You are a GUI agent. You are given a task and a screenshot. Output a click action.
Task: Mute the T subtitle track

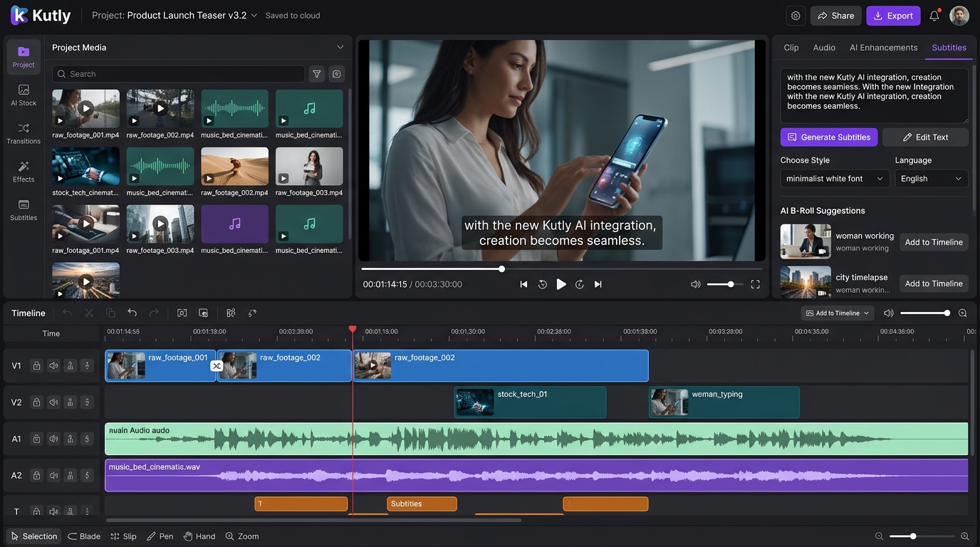pos(53,511)
